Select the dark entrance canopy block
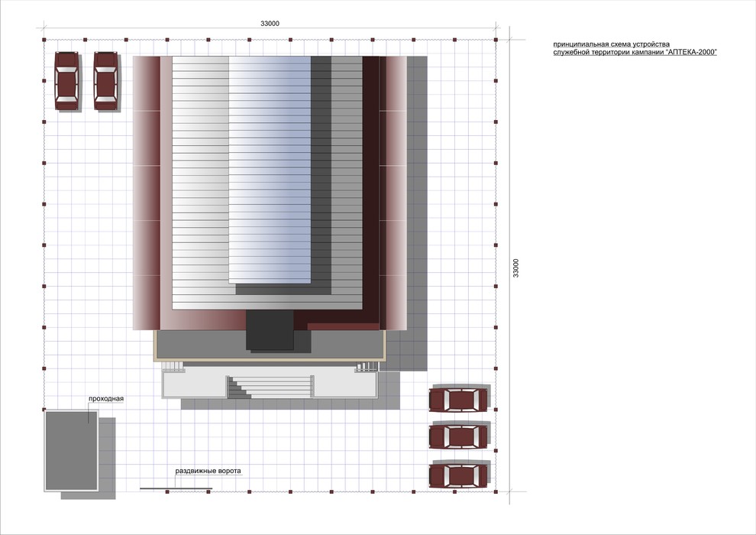 point(270,330)
